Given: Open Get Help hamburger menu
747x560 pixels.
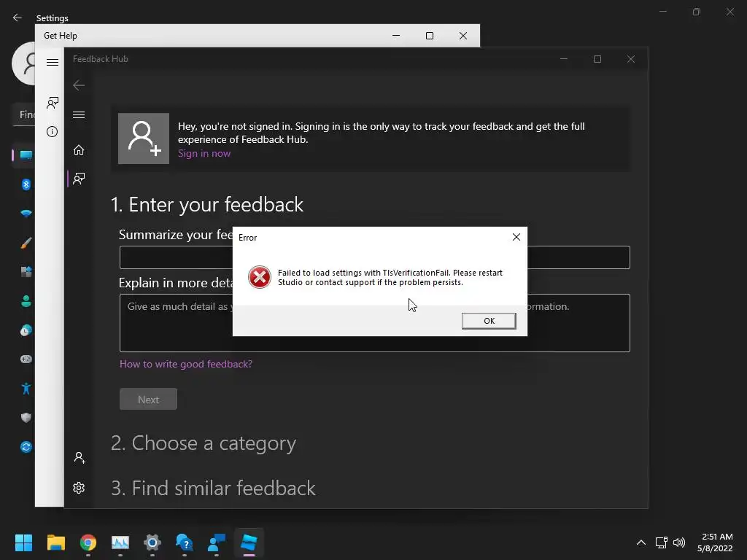Looking at the screenshot, I should coord(53,63).
